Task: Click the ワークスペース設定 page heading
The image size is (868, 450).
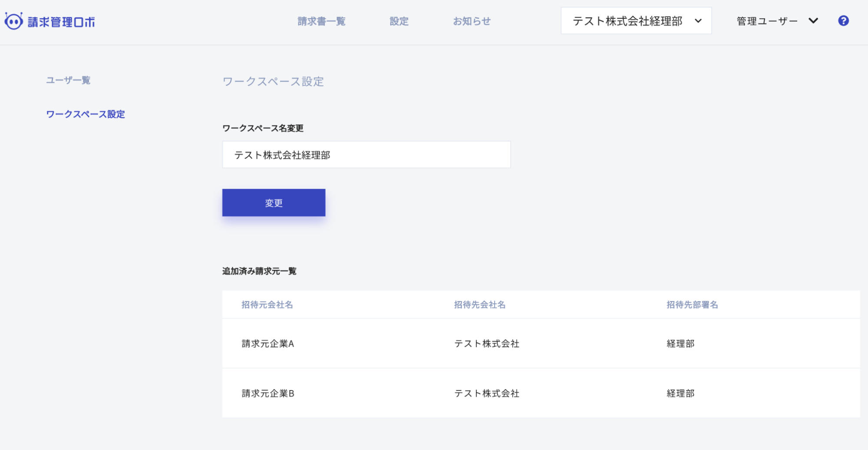Action: (x=273, y=82)
